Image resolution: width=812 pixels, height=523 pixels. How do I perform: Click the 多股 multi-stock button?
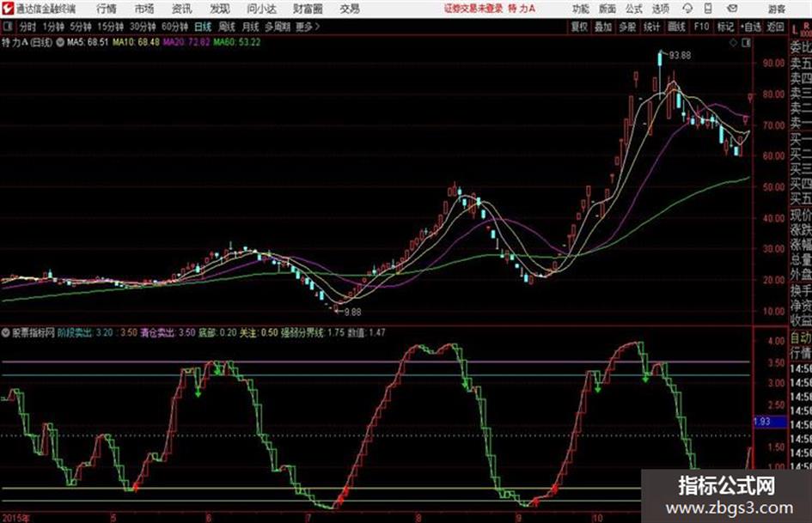[627, 27]
